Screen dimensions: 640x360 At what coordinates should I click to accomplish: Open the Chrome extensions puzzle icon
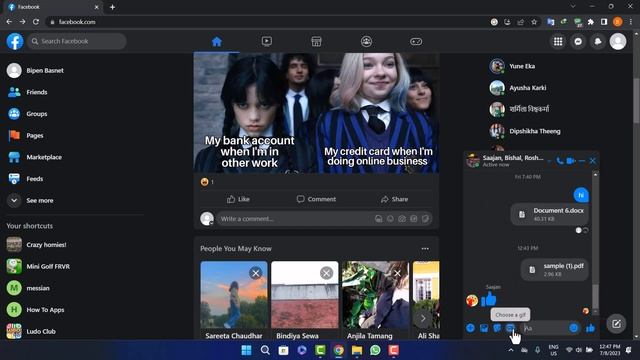click(x=591, y=22)
